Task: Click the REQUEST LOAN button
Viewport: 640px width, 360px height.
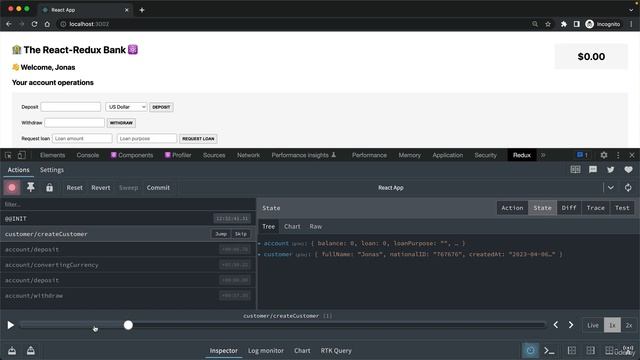Action: pos(198,139)
